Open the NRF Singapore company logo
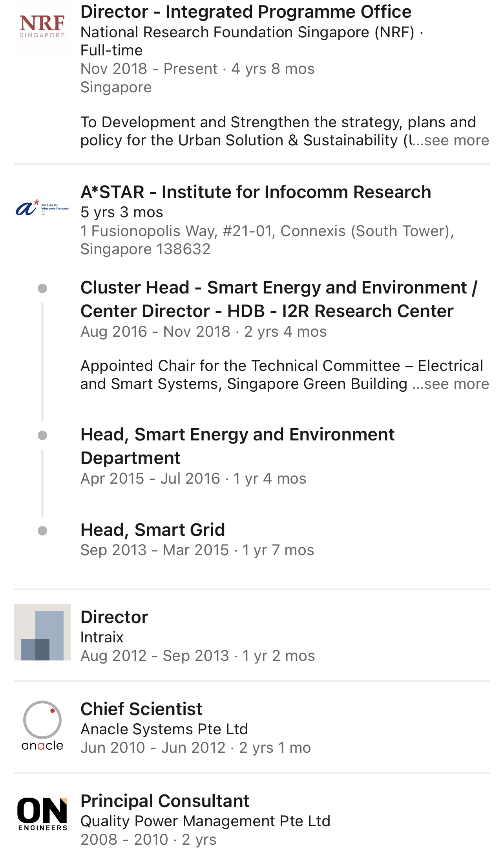 (x=42, y=26)
